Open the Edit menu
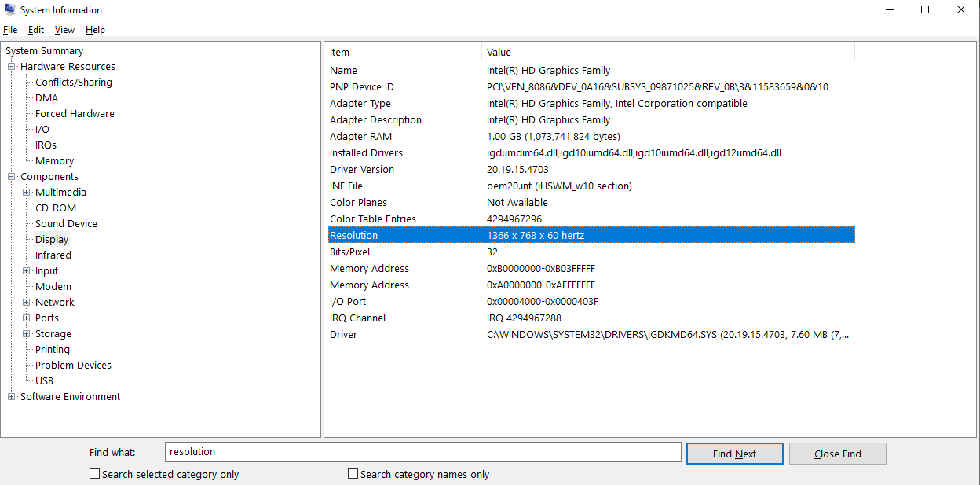Screen dimensions: 980x485 36,30
